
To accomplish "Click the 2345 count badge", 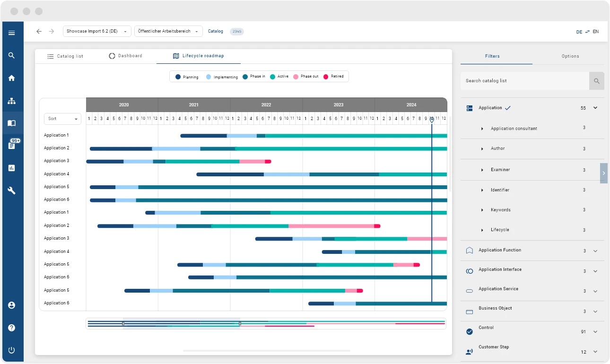I will click(x=237, y=32).
